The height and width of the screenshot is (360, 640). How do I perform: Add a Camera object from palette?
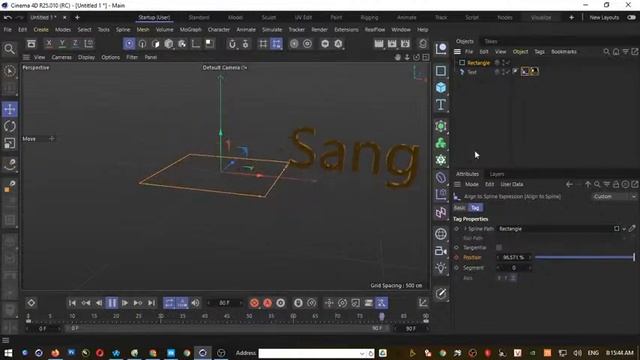pyautogui.click(x=441, y=251)
